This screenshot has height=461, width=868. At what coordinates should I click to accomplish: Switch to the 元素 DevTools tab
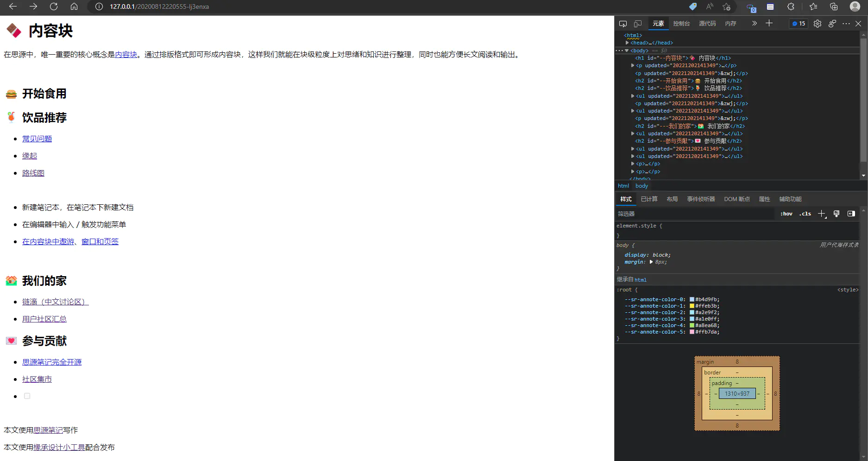[658, 24]
